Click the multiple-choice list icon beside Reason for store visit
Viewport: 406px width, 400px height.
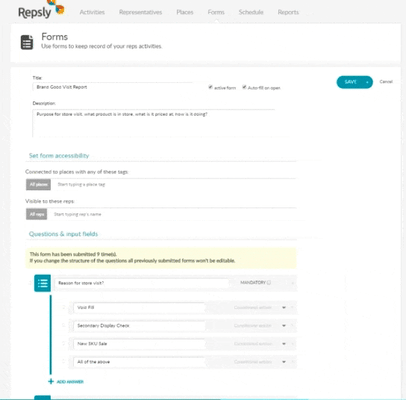42,283
